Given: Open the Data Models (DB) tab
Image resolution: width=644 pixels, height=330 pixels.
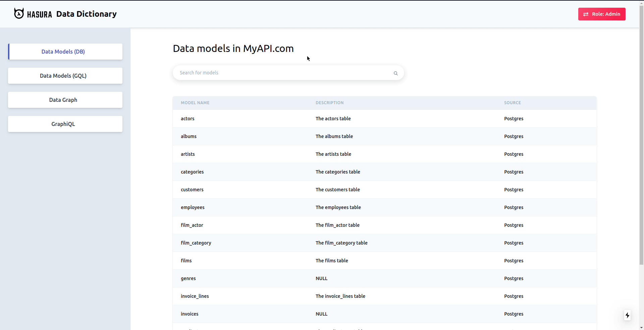Looking at the screenshot, I should coord(65,52).
